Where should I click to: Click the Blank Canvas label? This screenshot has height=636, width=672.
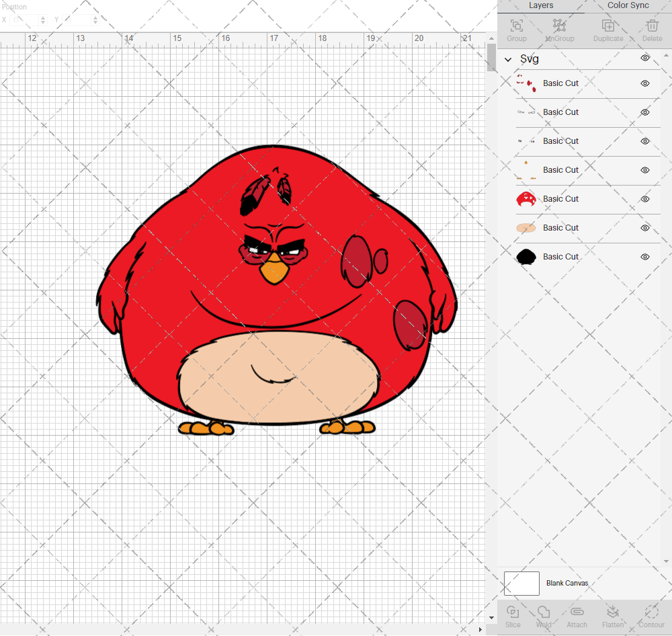[x=567, y=584]
